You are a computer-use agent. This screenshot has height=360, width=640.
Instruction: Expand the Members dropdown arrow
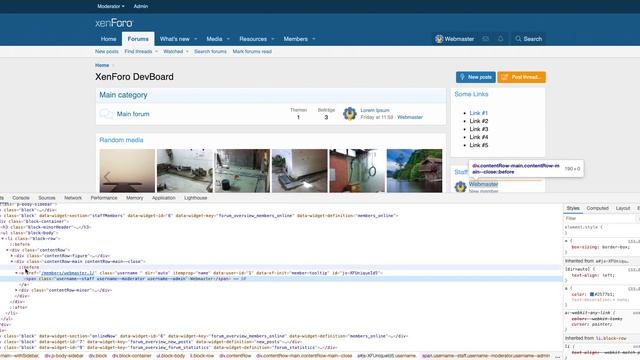pyautogui.click(x=314, y=39)
